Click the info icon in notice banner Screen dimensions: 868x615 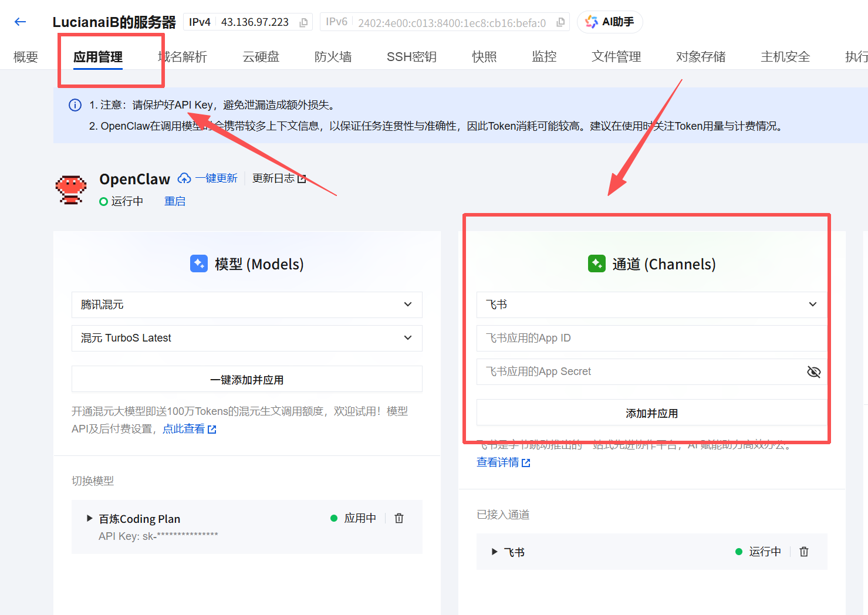[x=75, y=105]
